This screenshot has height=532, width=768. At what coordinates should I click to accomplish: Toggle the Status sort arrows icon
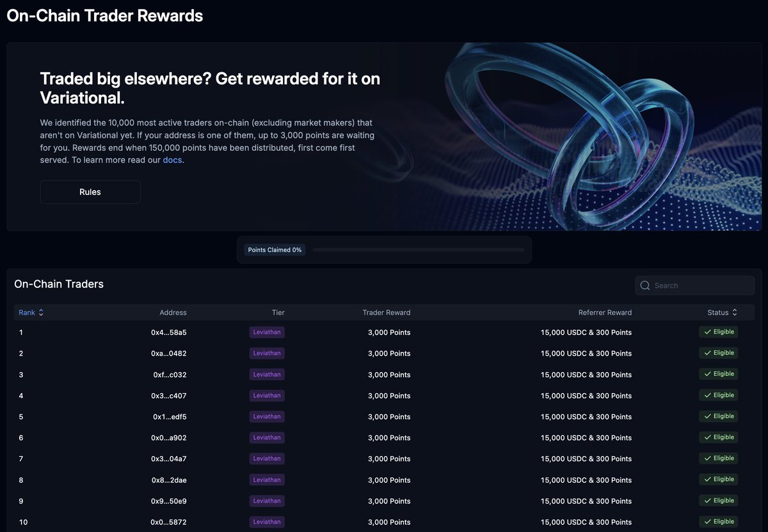point(735,313)
